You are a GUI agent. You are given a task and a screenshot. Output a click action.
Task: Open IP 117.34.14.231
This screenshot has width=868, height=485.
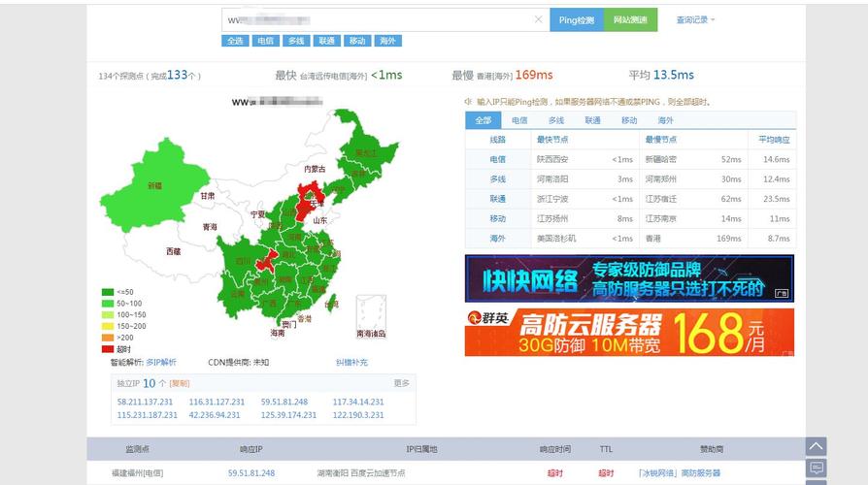click(358, 402)
